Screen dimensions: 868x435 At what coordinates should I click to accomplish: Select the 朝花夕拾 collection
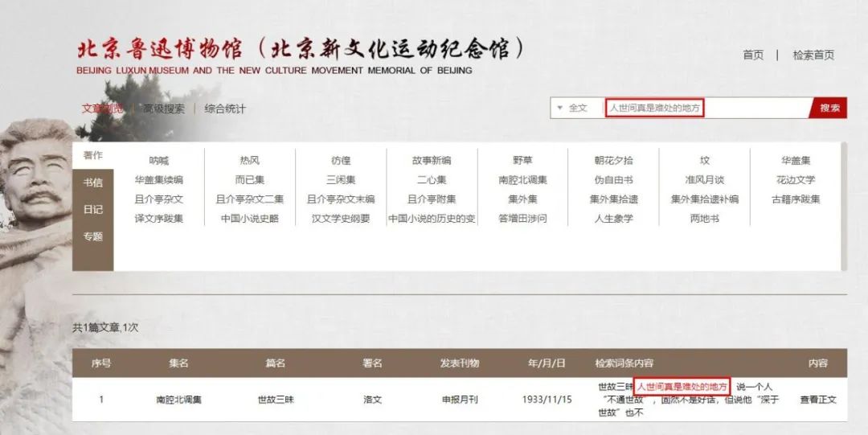[613, 160]
